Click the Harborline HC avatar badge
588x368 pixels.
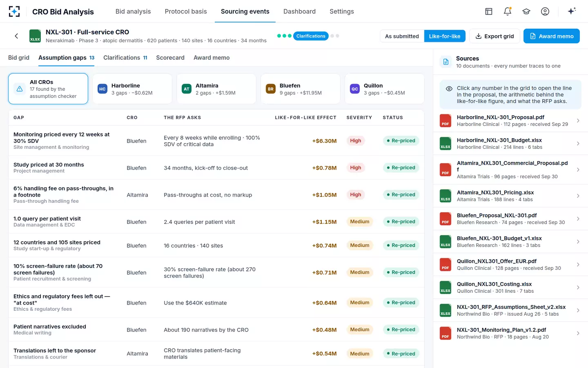click(102, 89)
